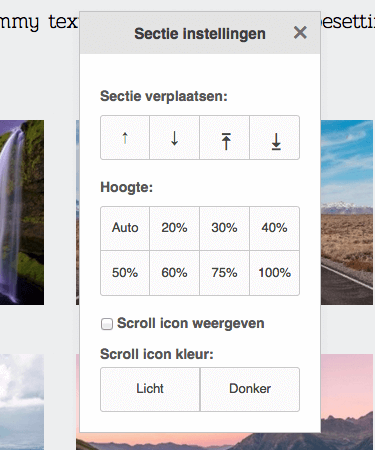Viewport: 375px width, 450px height.
Task: Click the pink sunset mountains image
Action: 347,402
